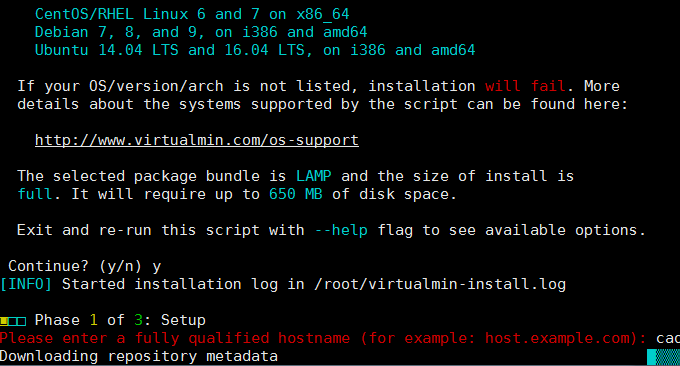
Task: Click the 'Downloading repository metadata' status line
Action: pos(139,356)
